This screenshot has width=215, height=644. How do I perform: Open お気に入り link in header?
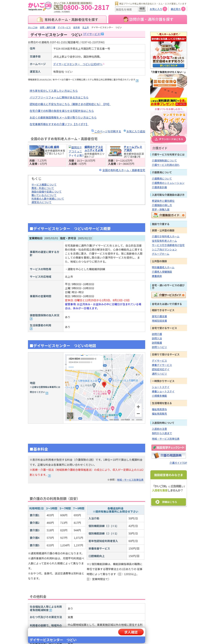[156, 9]
